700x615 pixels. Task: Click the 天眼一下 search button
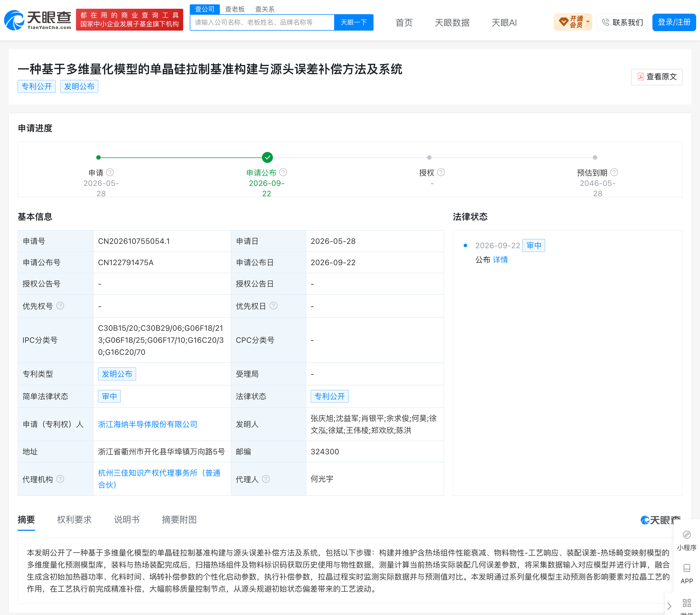(x=354, y=22)
